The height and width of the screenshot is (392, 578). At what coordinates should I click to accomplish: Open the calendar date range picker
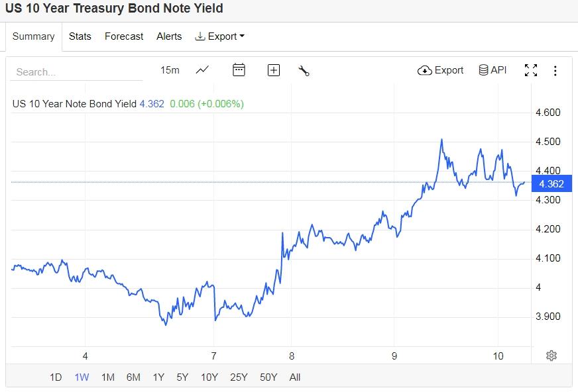239,70
